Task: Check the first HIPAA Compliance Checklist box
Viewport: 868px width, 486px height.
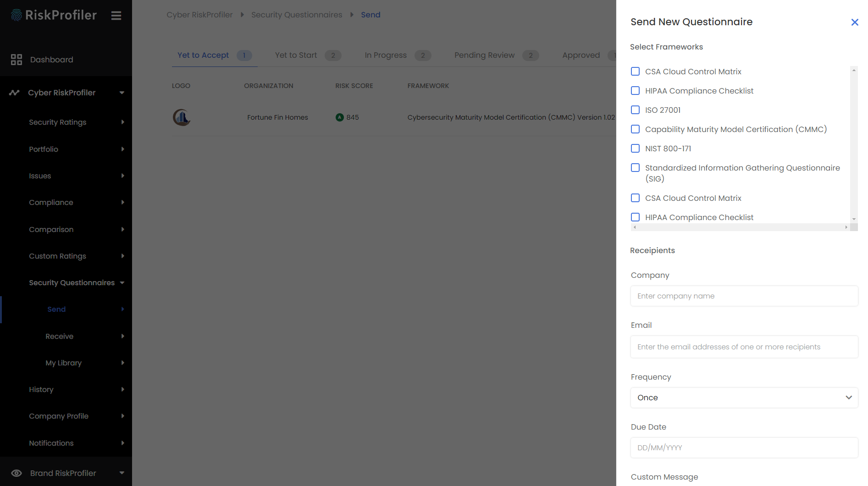Action: click(635, 91)
